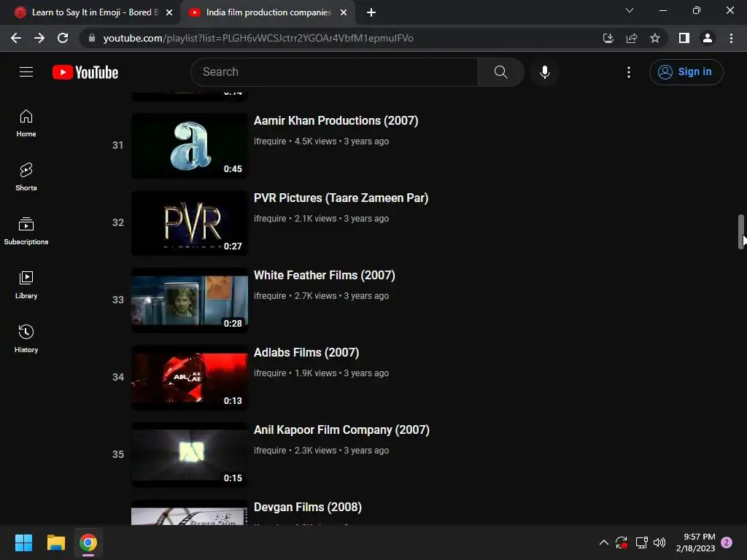Open ifrequire channel under White Feather Films

[x=270, y=296]
